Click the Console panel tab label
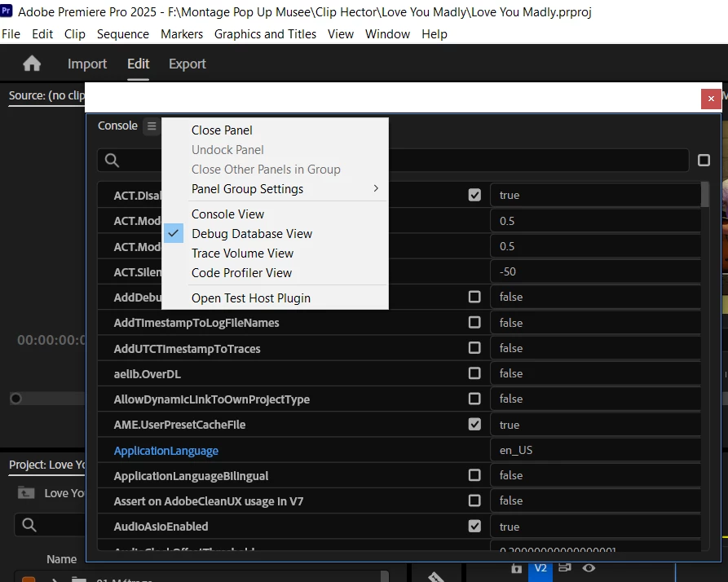The height and width of the screenshot is (582, 728). [117, 126]
